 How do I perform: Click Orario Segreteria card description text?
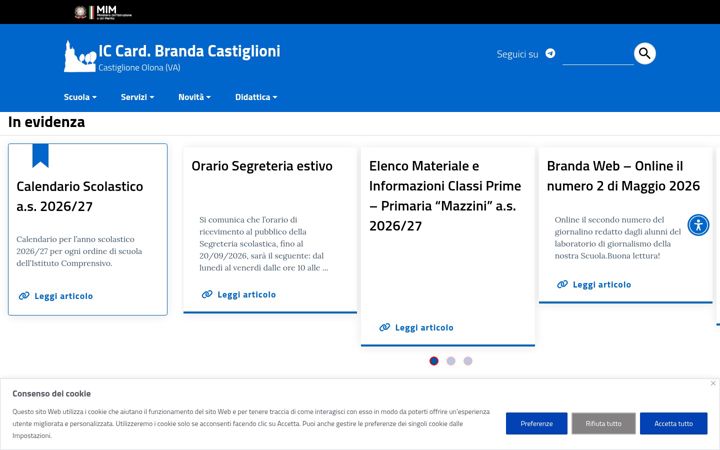[x=264, y=243]
